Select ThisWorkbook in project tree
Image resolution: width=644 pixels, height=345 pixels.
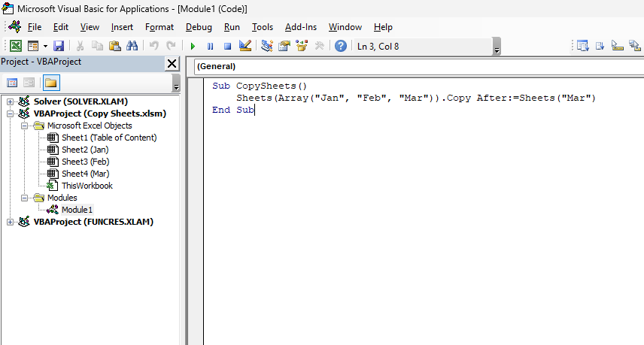coord(87,186)
